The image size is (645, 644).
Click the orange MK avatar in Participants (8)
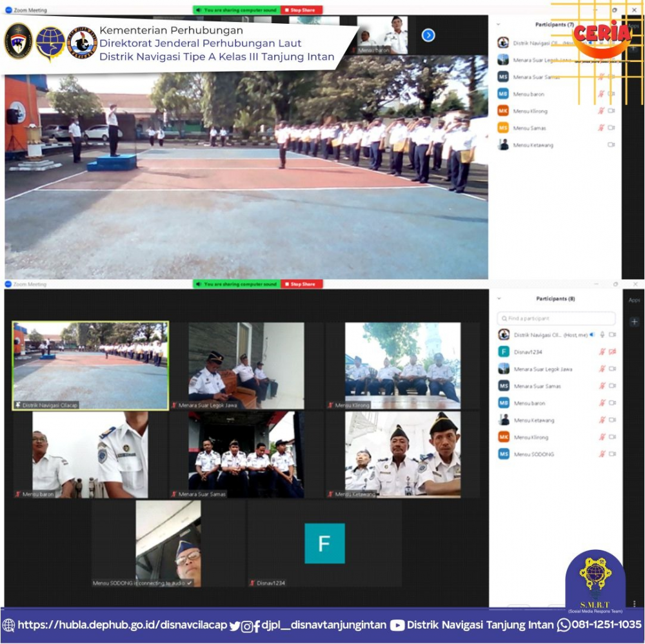click(x=504, y=436)
